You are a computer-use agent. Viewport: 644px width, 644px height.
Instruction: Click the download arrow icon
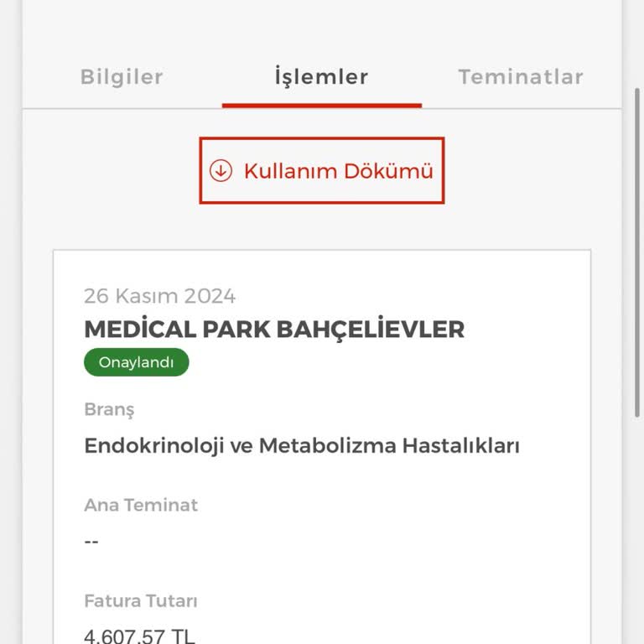[221, 171]
